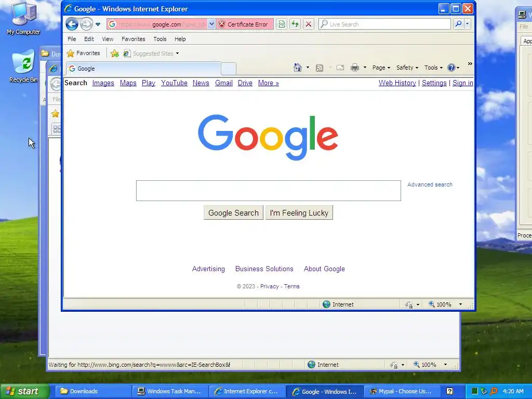Open the Page command dropdown
This screenshot has width=532, height=399.
(381, 68)
